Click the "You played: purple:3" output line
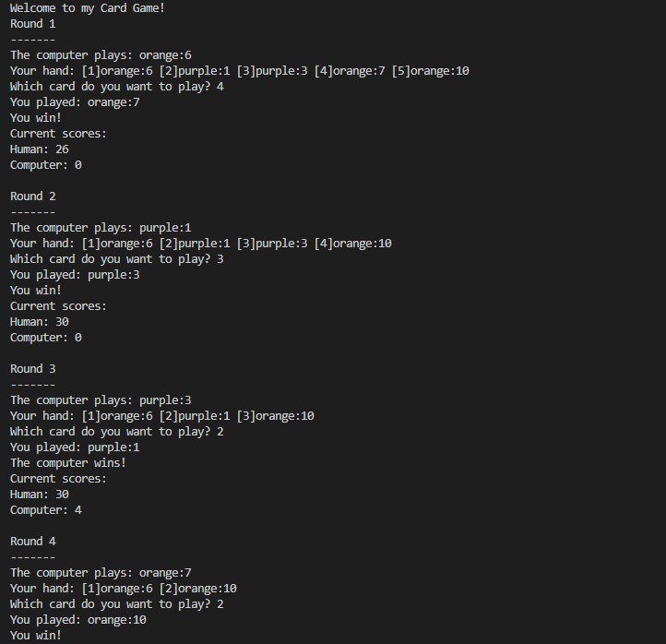This screenshot has height=644, width=666. 75,275
